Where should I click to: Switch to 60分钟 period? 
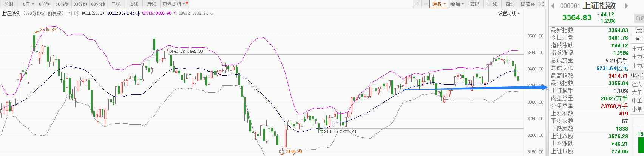point(98,4)
